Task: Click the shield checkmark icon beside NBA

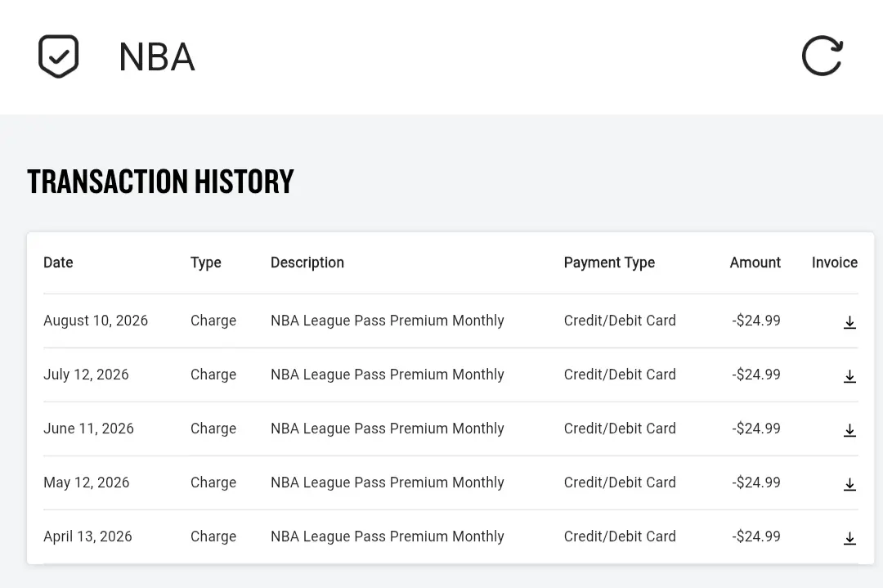Action: 59,56
